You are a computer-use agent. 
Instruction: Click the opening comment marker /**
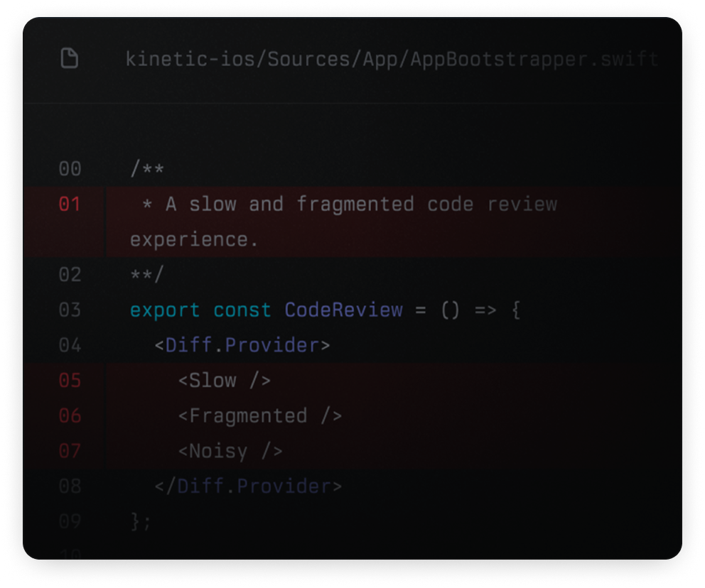point(147,169)
